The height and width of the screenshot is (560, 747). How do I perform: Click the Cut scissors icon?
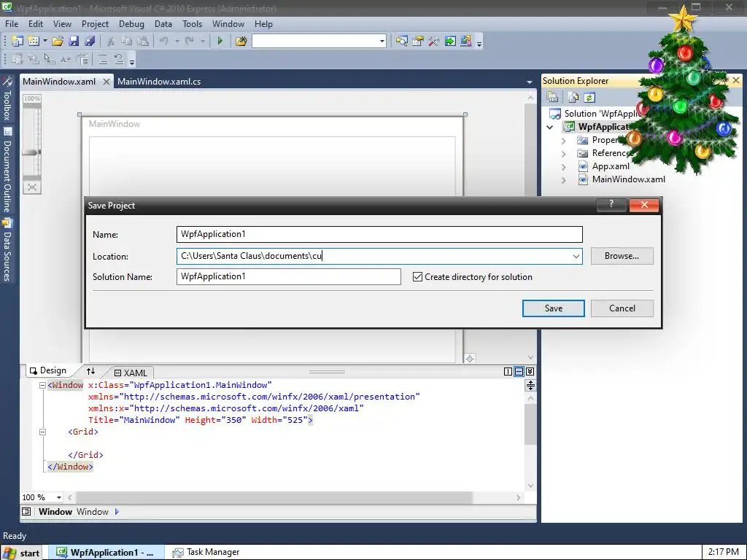tap(111, 41)
